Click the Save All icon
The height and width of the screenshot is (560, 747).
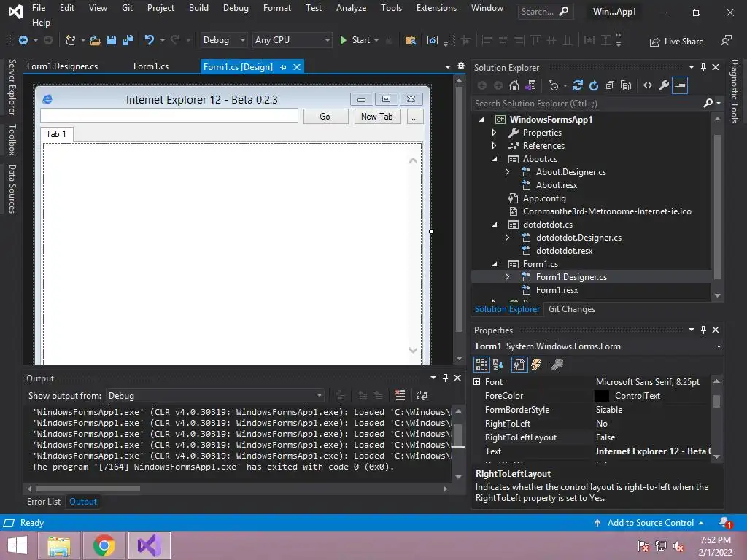tap(128, 41)
